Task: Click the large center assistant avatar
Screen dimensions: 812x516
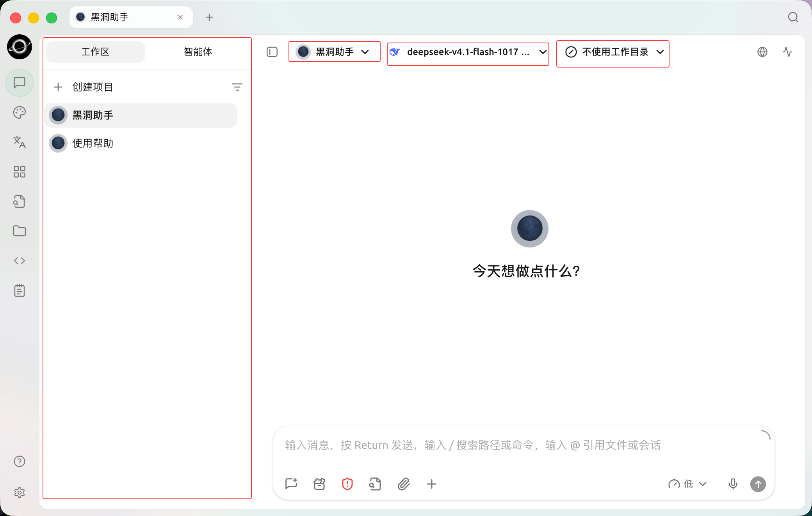Action: click(530, 229)
